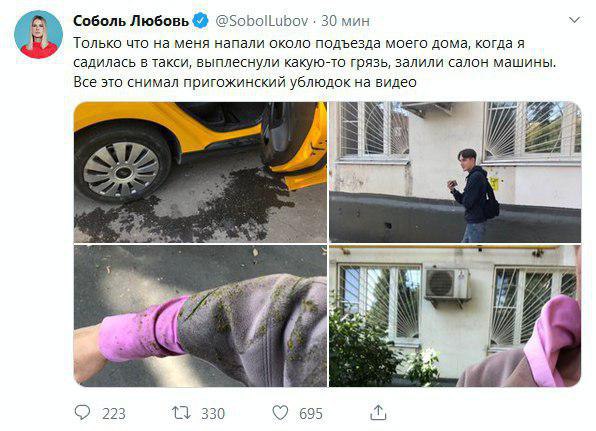The width and height of the screenshot is (596, 431).
Task: View photo of man with backpack
Action: (x=455, y=172)
